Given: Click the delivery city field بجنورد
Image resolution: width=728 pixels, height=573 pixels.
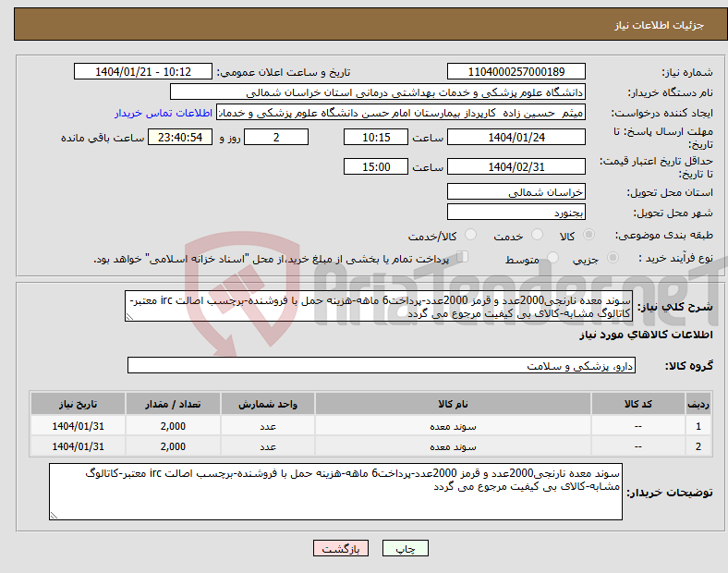Looking at the screenshot, I should [516, 213].
